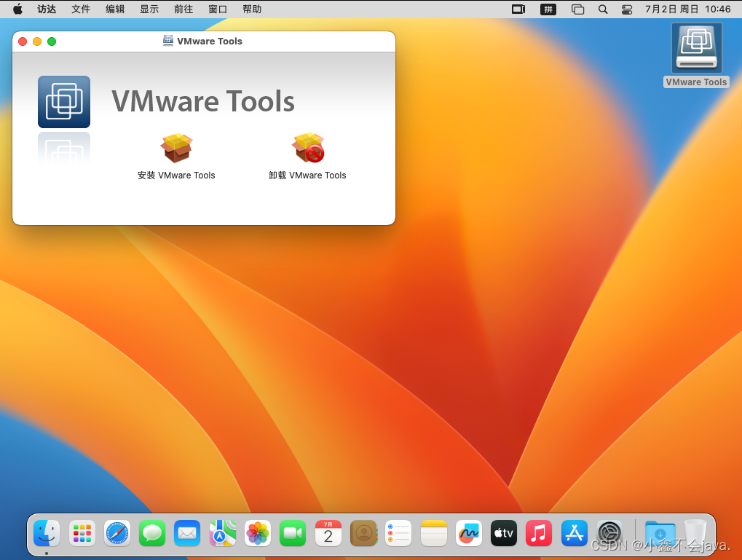
Task: Open System Settings gear in the Dock
Action: [x=609, y=534]
